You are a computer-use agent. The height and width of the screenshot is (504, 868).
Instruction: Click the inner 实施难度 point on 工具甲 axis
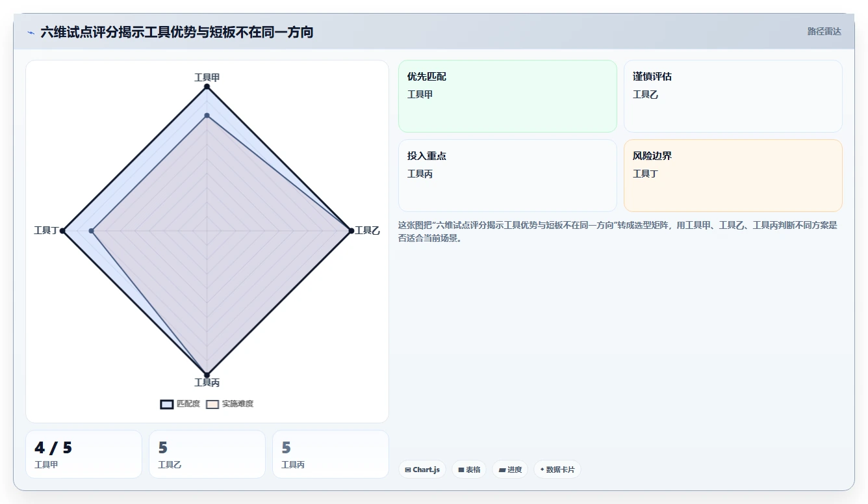(207, 116)
